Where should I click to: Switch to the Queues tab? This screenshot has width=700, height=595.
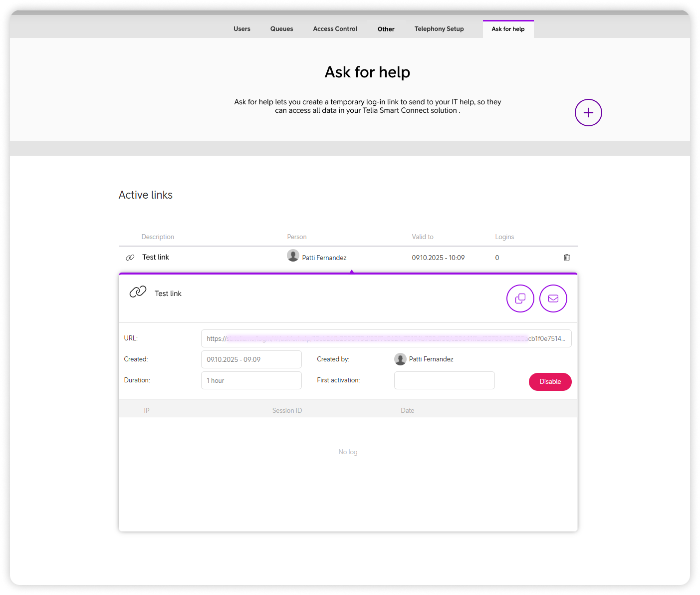tap(281, 29)
